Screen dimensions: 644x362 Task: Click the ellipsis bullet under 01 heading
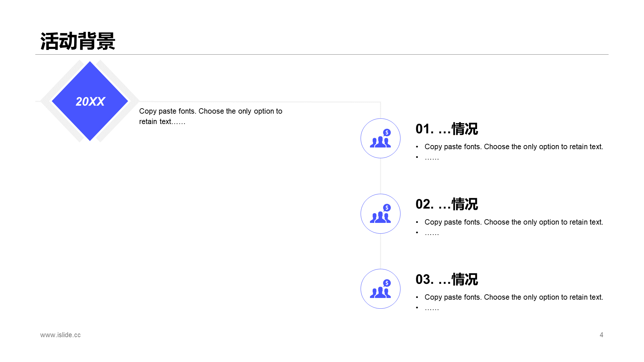[432, 158]
